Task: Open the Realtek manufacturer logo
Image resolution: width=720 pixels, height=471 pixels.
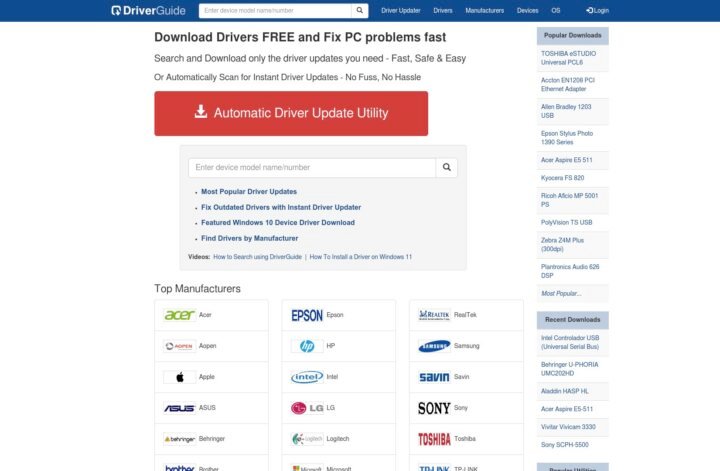Action: (x=434, y=315)
